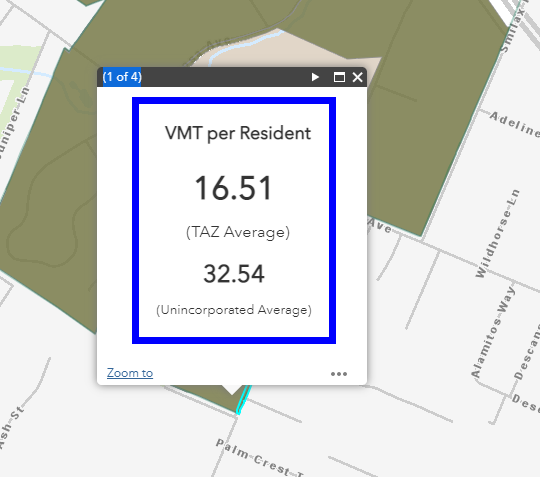540x477 pixels.
Task: Select the (1 of 4) popup counter
Action: (x=122, y=77)
